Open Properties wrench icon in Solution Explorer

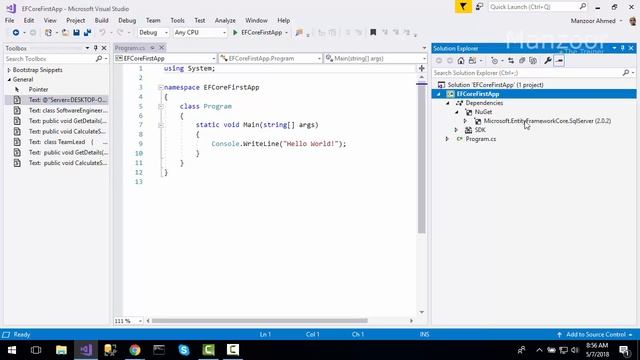click(548, 61)
